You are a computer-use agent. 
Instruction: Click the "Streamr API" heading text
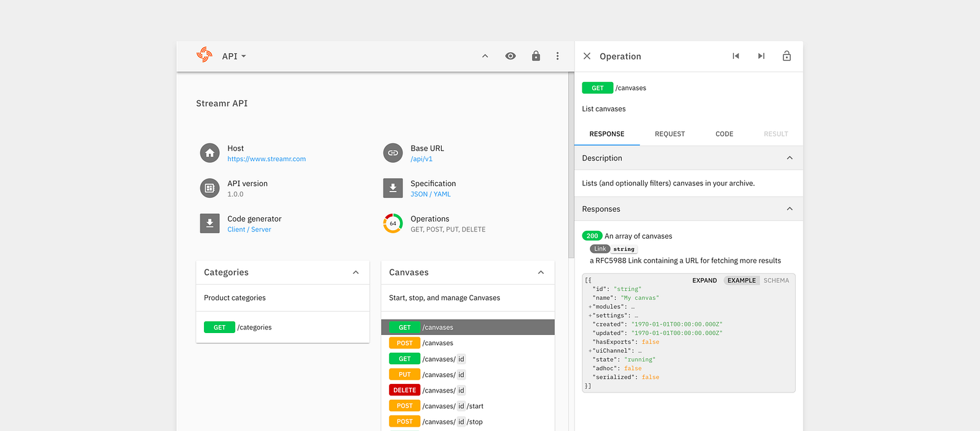tap(222, 103)
